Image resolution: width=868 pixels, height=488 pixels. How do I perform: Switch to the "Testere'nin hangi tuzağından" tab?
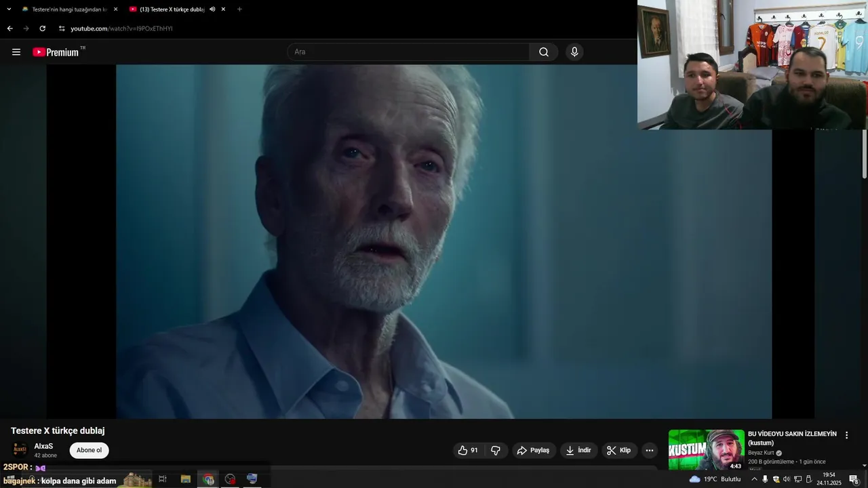(x=70, y=9)
